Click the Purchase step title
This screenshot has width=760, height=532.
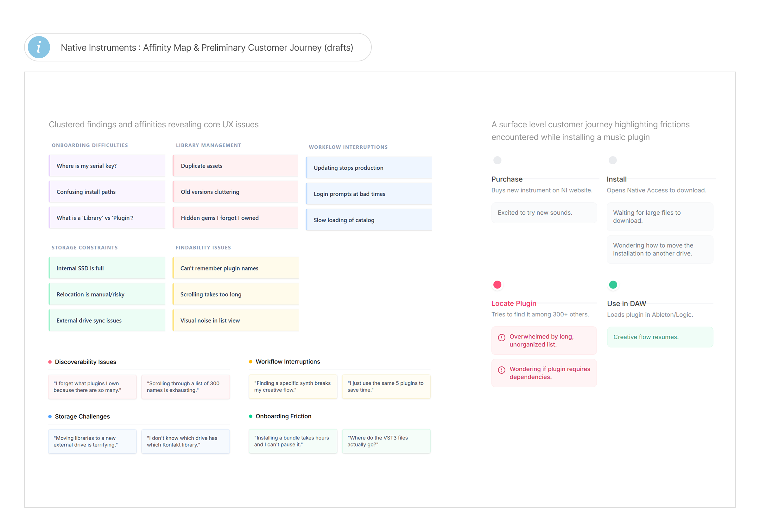pyautogui.click(x=507, y=179)
